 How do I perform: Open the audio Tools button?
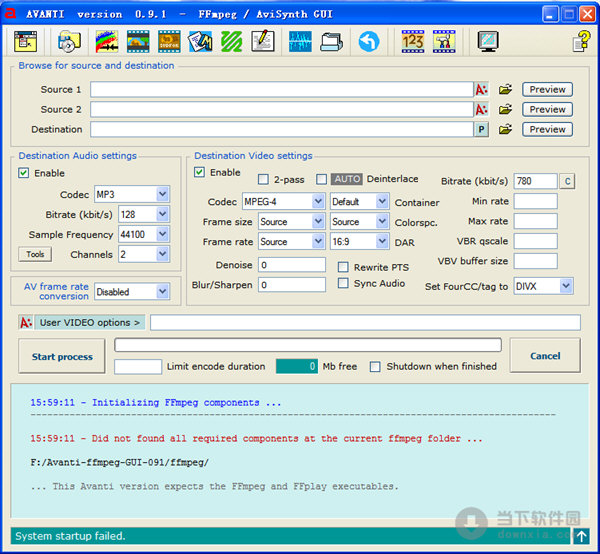[35, 254]
